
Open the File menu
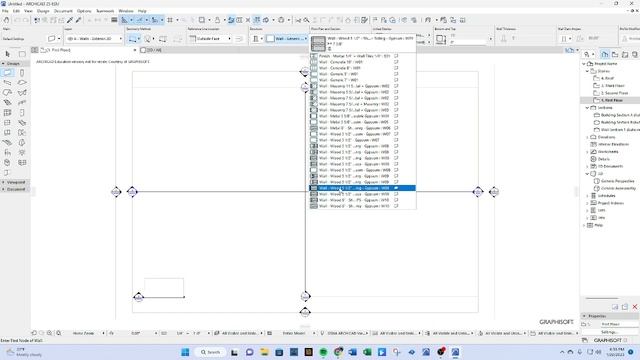[5, 11]
